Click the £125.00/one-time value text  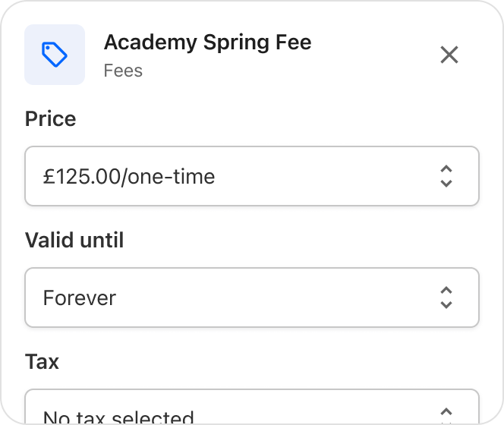click(x=129, y=177)
